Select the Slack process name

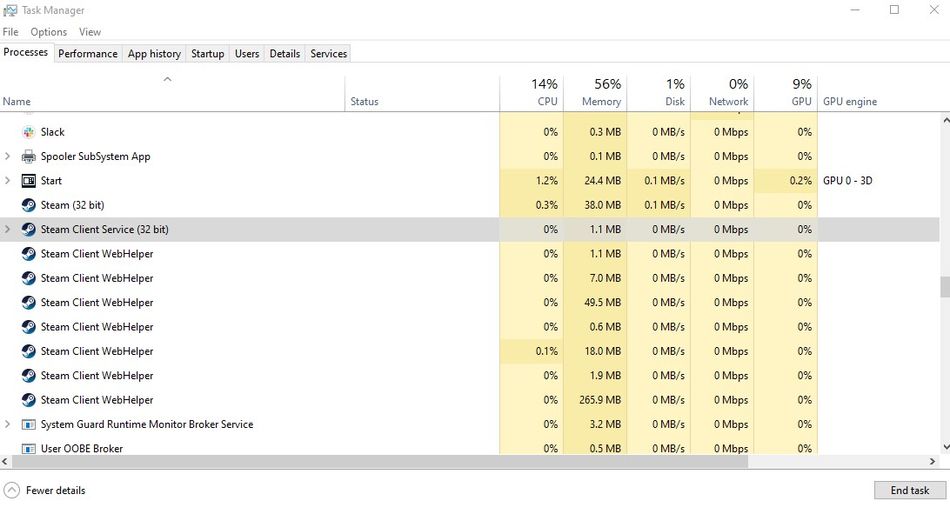(53, 132)
